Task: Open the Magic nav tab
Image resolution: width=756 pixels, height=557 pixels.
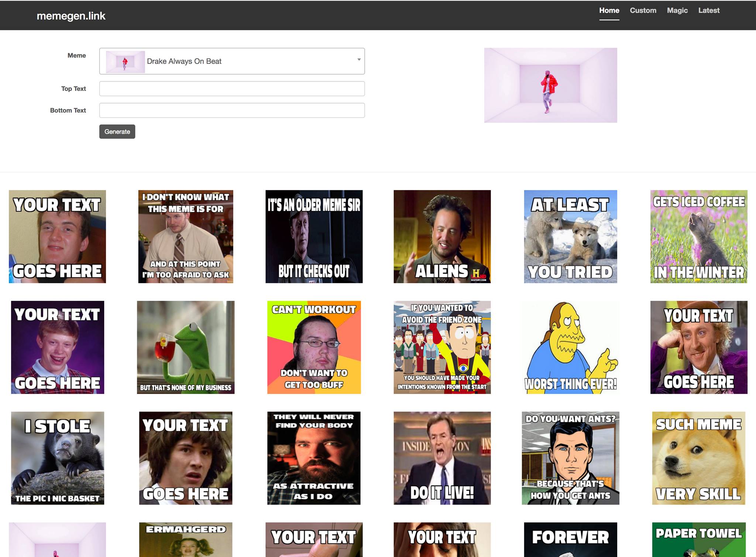Action: click(x=677, y=11)
